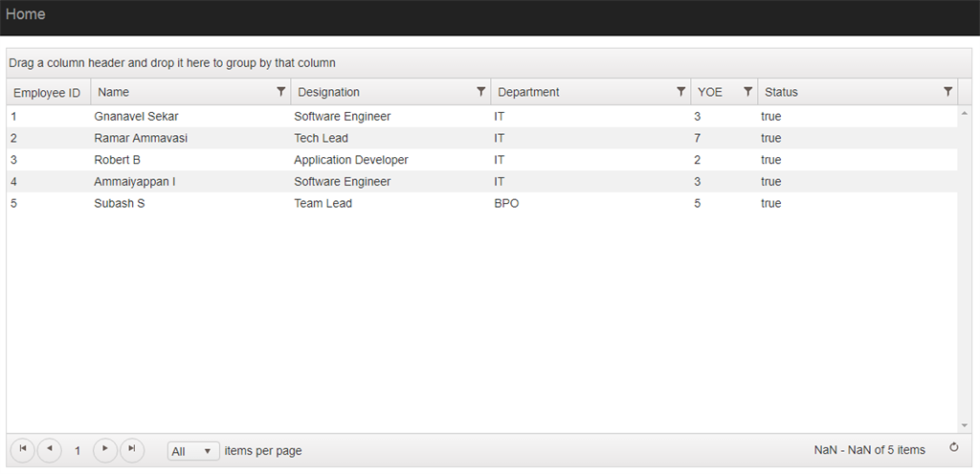
Task: Click the Home title link
Action: (26, 14)
